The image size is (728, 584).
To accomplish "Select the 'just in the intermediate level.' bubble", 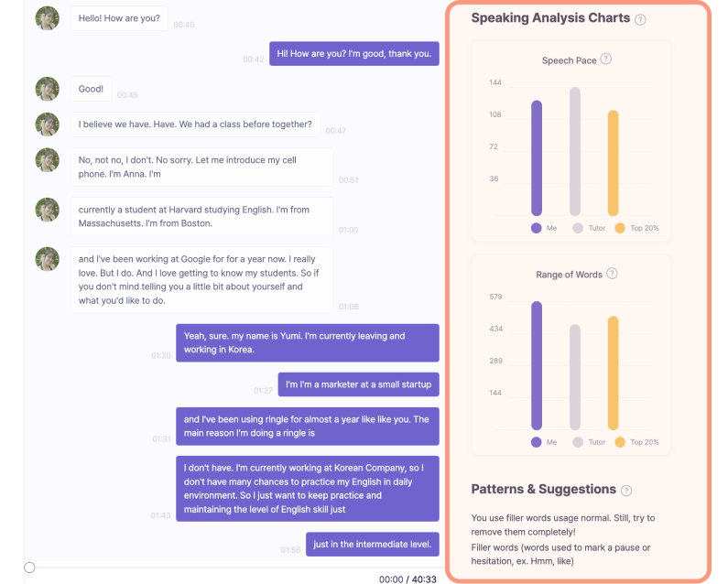I will click(373, 544).
